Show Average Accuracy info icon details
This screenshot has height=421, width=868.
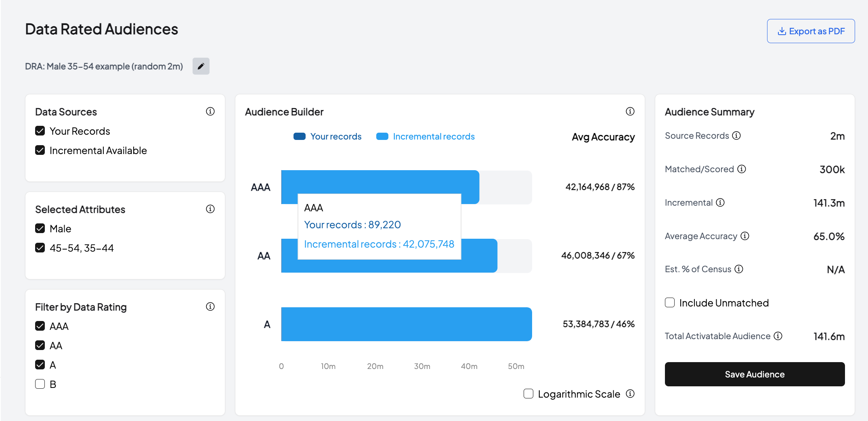coord(745,236)
